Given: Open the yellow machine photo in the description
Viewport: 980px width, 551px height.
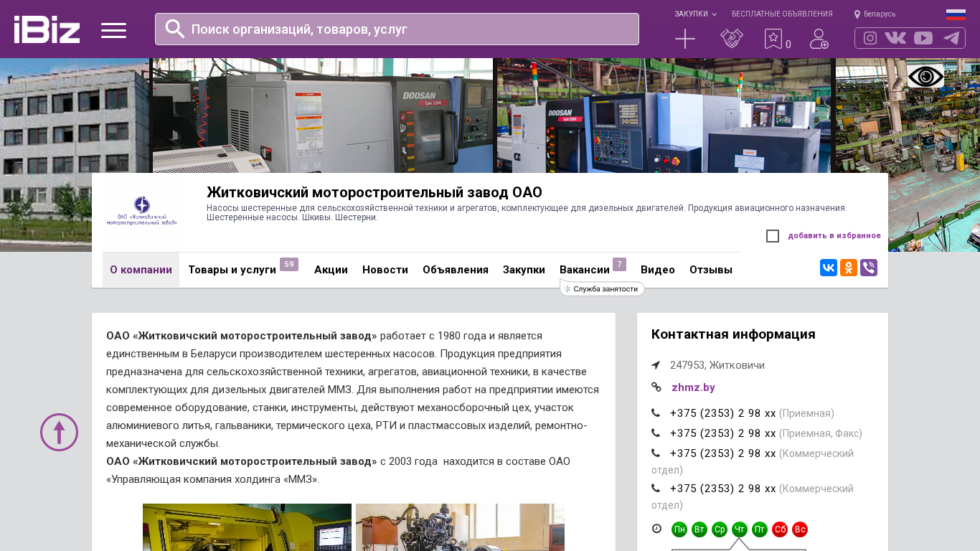Looking at the screenshot, I should point(247,527).
